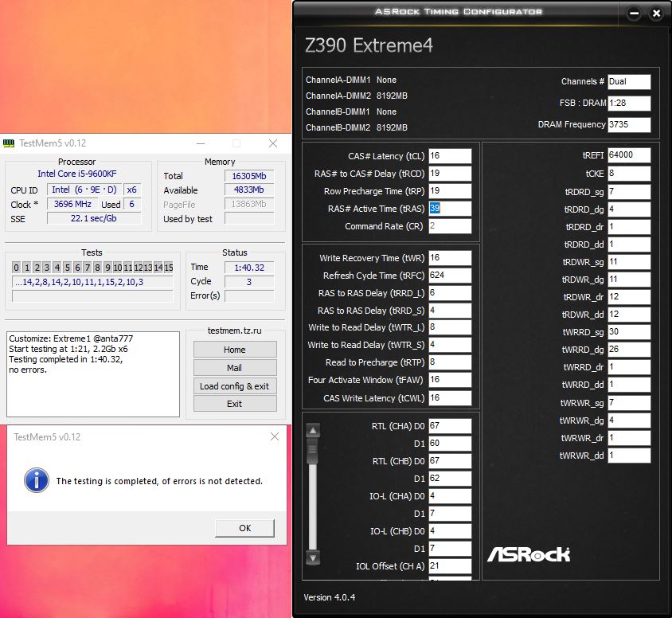
Task: Click the FSB : DRAM ratio field
Action: click(x=629, y=103)
